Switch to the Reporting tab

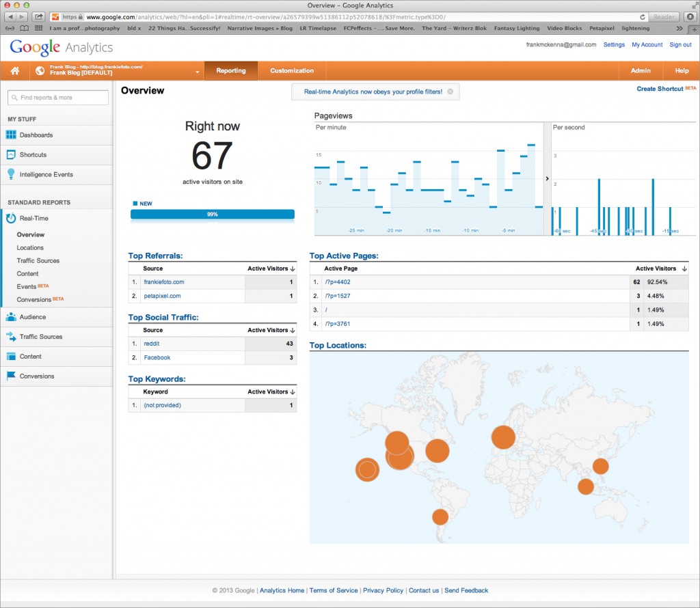pyautogui.click(x=231, y=70)
